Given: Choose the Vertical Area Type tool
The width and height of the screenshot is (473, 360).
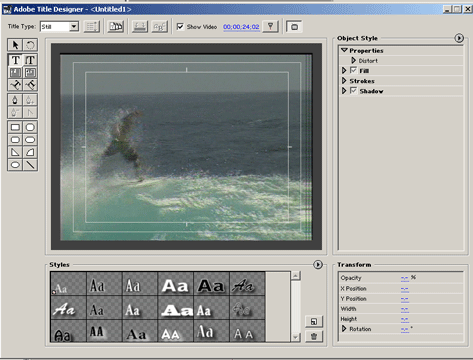Looking at the screenshot, I should click(30, 72).
